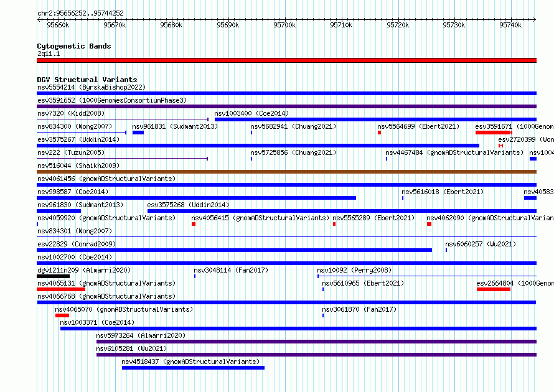554x392 pixels.
Task: Select nsv6060257 (Wu2021) label
Action: [481, 244]
